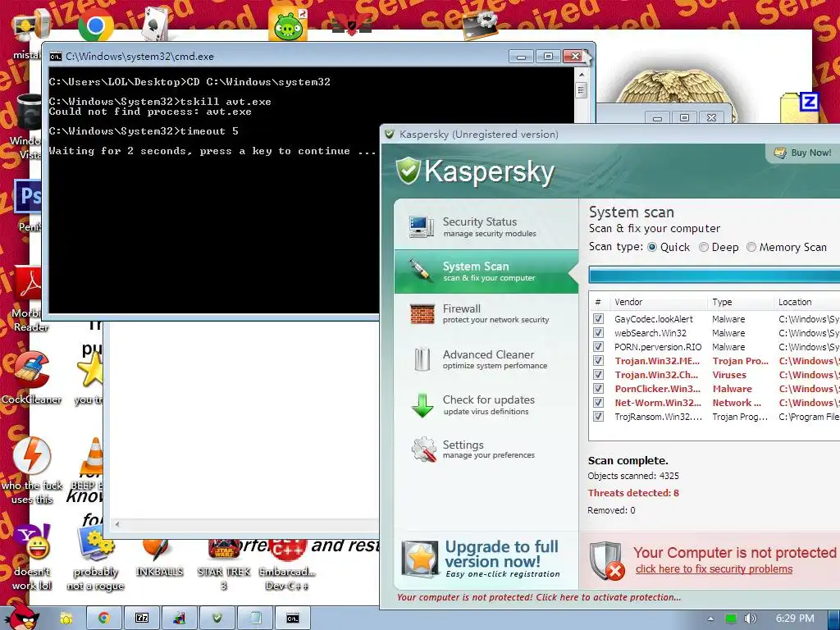This screenshot has width=840, height=630.
Task: Open Security Status in Kaspersky sidebar
Action: point(486,226)
